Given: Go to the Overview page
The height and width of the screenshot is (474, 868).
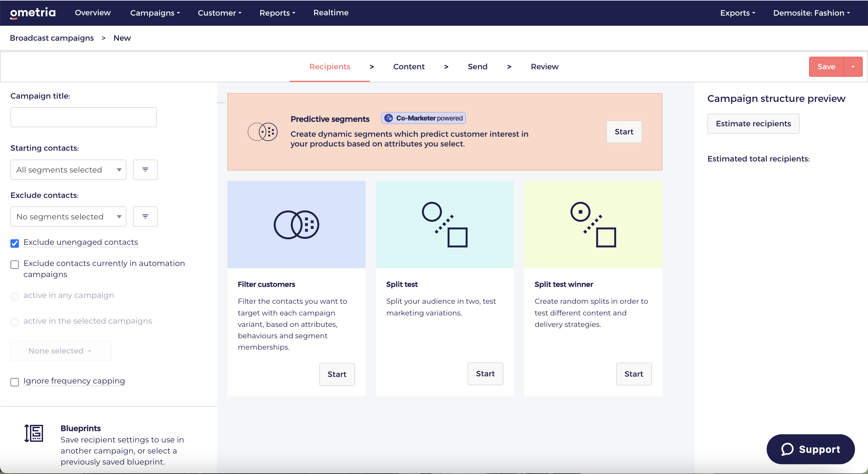Looking at the screenshot, I should [93, 13].
